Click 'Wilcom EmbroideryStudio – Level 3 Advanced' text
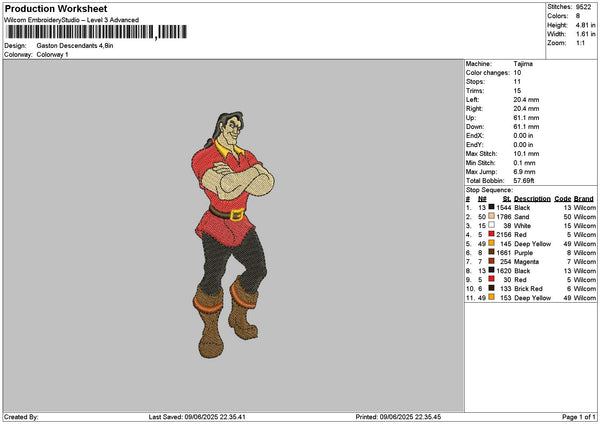 (72, 20)
